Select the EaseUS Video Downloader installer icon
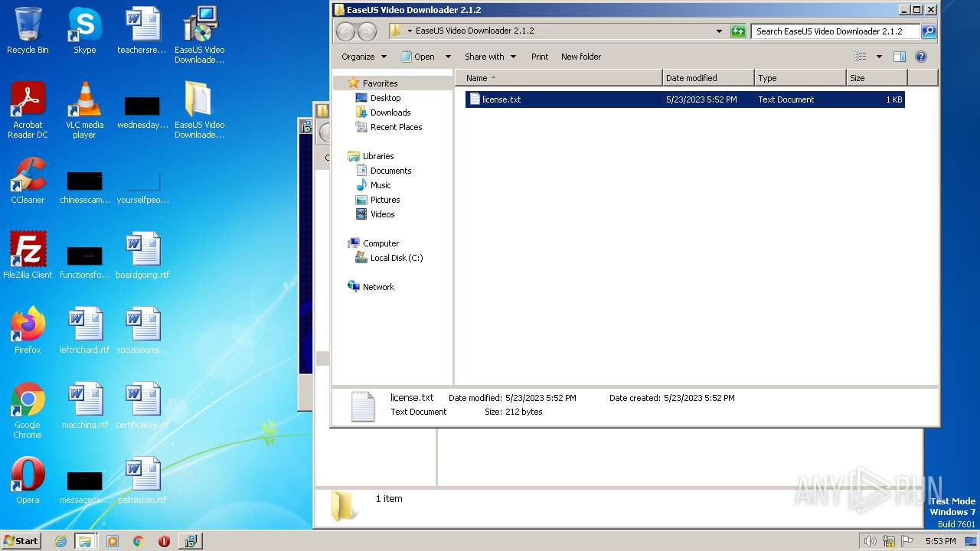 [x=199, y=35]
